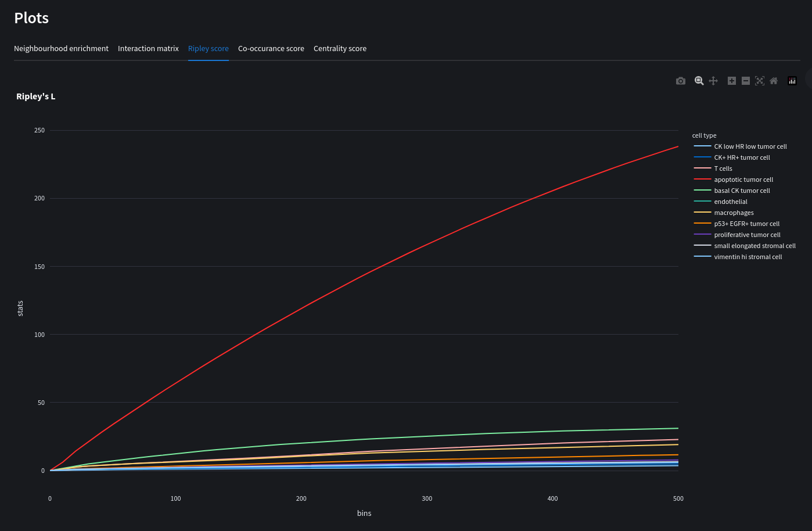
Task: Click the 500 x-axis tick label
Action: click(678, 498)
